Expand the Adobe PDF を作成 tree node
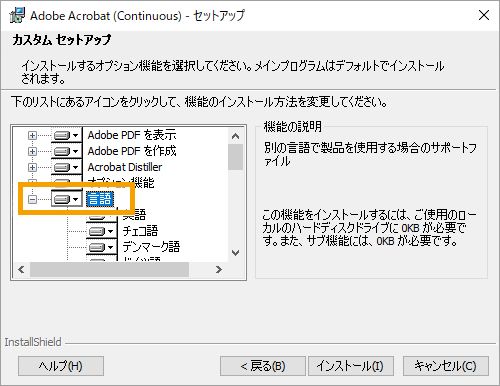The width and height of the screenshot is (500, 386). click(32, 151)
